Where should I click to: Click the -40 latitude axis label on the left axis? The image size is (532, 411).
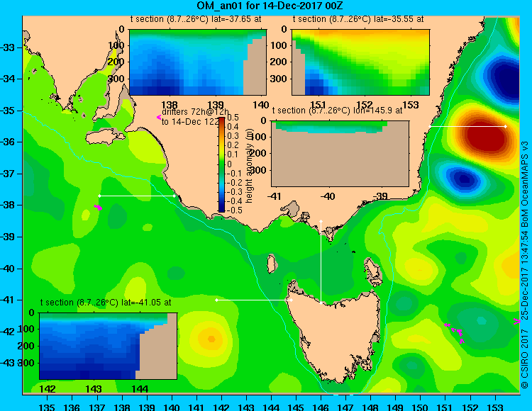click(x=8, y=269)
